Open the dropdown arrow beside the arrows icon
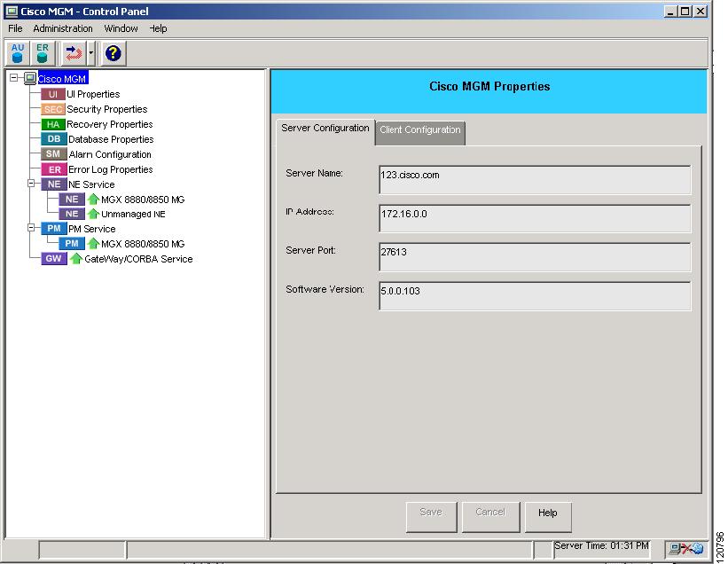This screenshot has height=564, width=728. pyautogui.click(x=91, y=53)
